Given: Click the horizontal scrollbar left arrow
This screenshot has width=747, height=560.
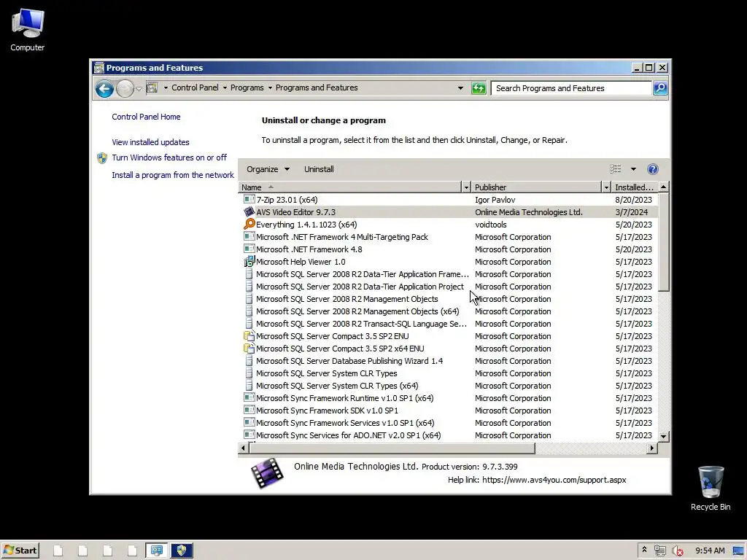Looking at the screenshot, I should 243,448.
